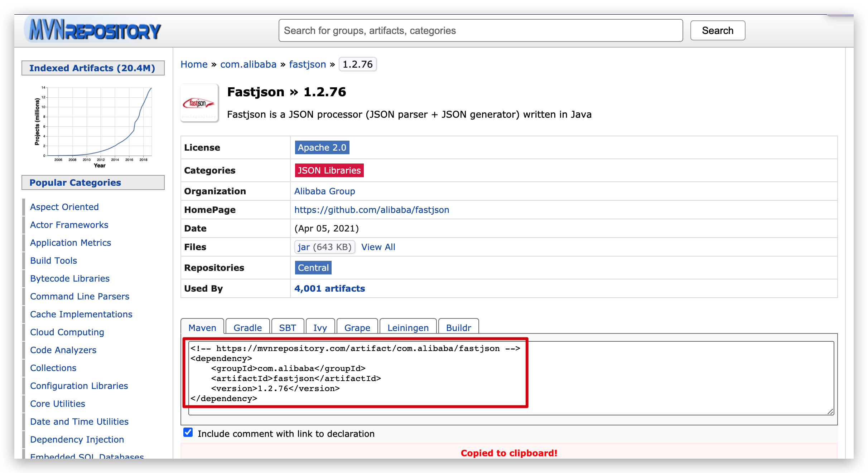Click the Categories row label
This screenshot has height=473, width=868.
[x=209, y=170]
